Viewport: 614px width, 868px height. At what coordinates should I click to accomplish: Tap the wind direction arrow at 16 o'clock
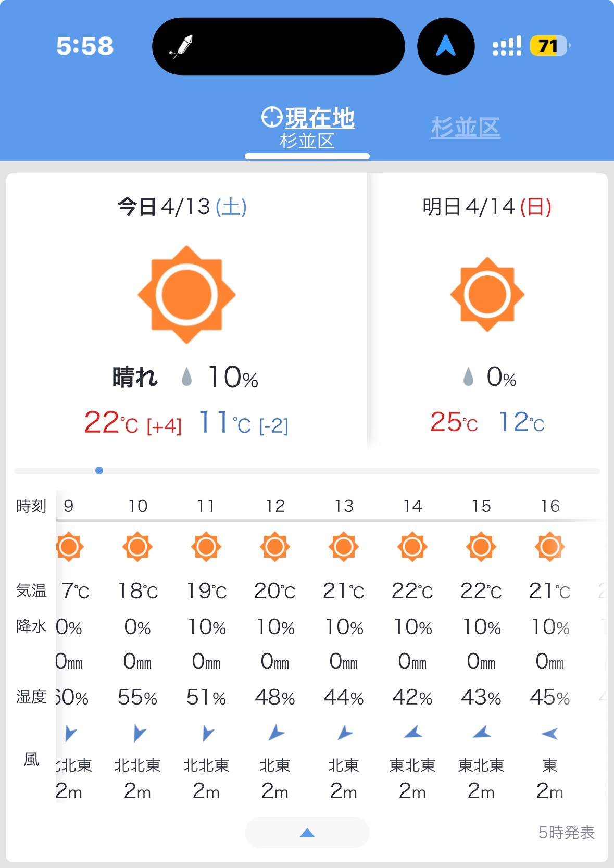click(x=550, y=734)
